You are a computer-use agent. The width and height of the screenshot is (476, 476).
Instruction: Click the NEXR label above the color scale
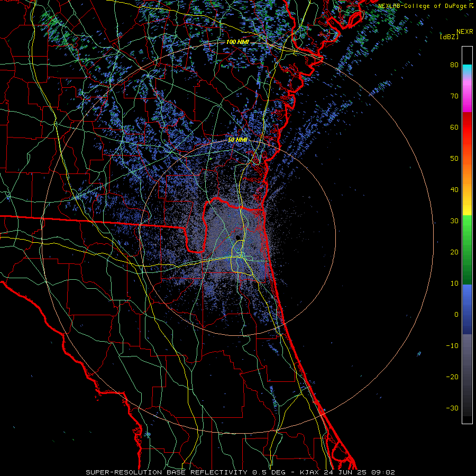pyautogui.click(x=464, y=32)
